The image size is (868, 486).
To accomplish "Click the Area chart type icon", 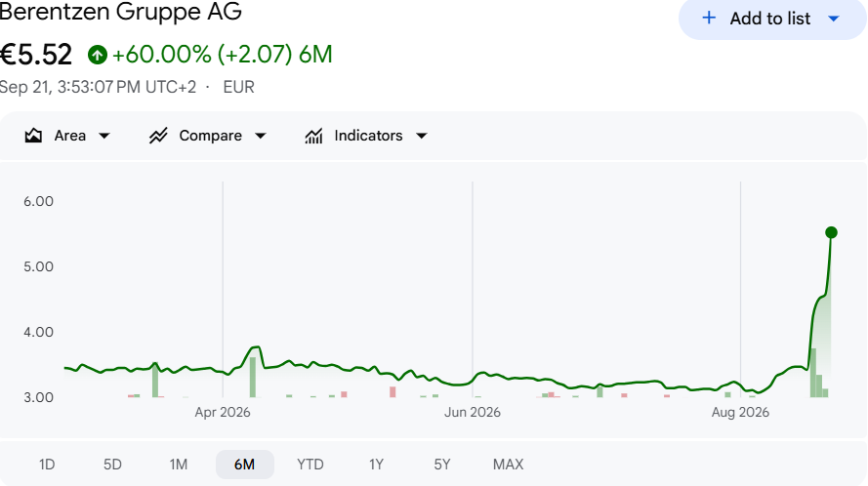I will 33,136.
